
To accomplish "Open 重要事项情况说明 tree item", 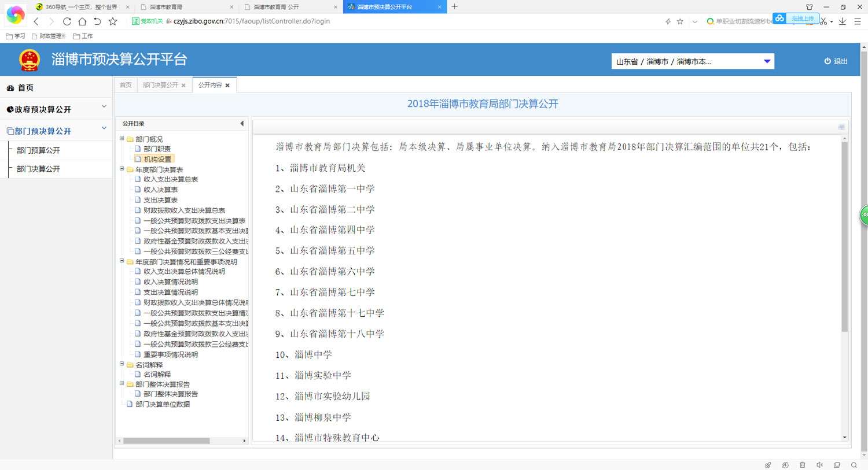I will pos(171,354).
